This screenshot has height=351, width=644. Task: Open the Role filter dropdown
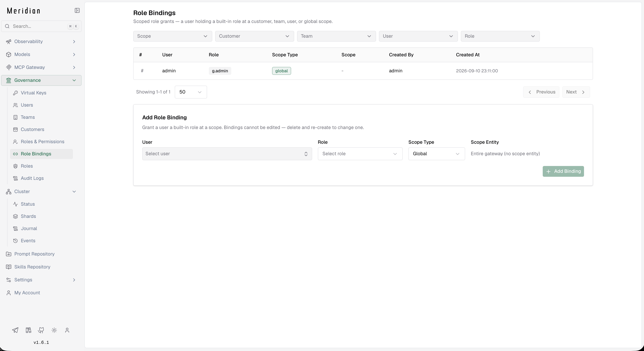(x=500, y=36)
